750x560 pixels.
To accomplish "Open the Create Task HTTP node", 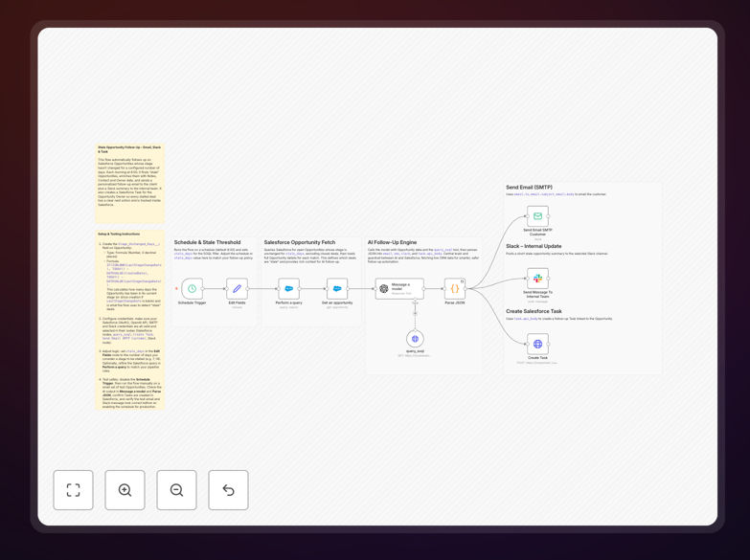I will point(537,344).
